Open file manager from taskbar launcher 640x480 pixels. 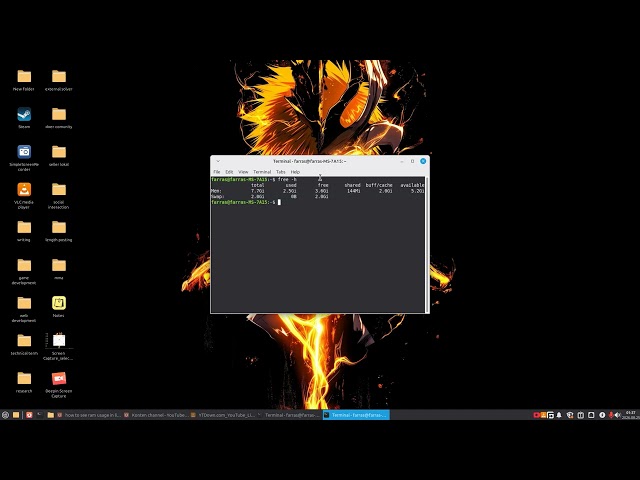click(x=16, y=415)
